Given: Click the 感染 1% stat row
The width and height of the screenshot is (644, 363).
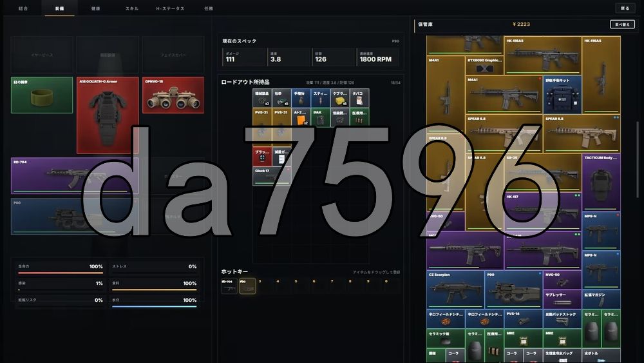Looking at the screenshot, I should point(61,285).
